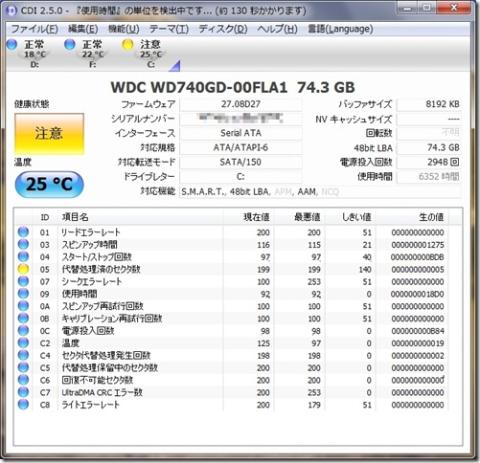
Task: Click the status icon for row 09 使用時間
Action: click(23, 294)
